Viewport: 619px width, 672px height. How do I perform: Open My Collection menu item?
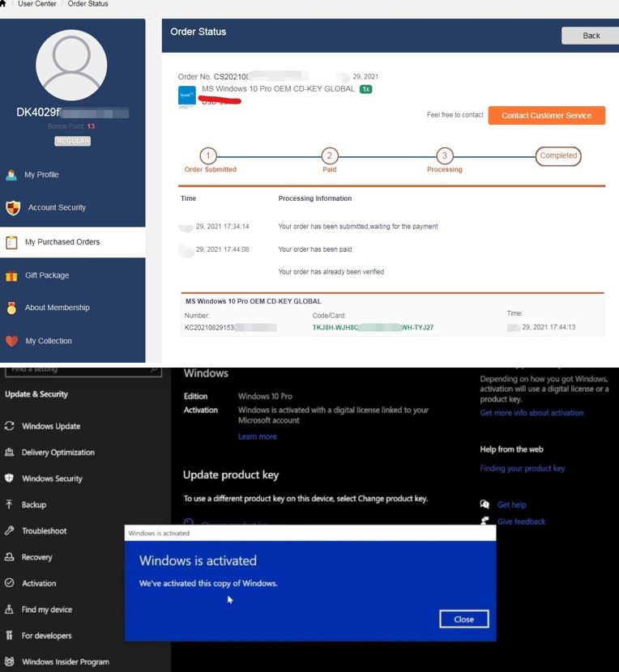(x=49, y=341)
